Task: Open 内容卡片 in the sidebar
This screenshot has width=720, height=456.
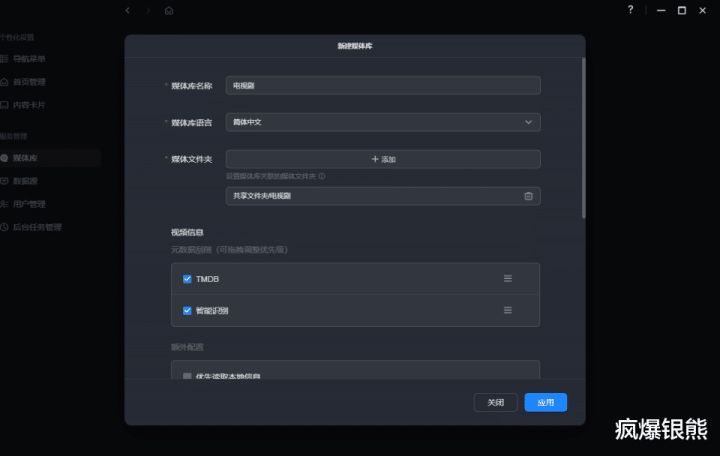Action: coord(29,105)
